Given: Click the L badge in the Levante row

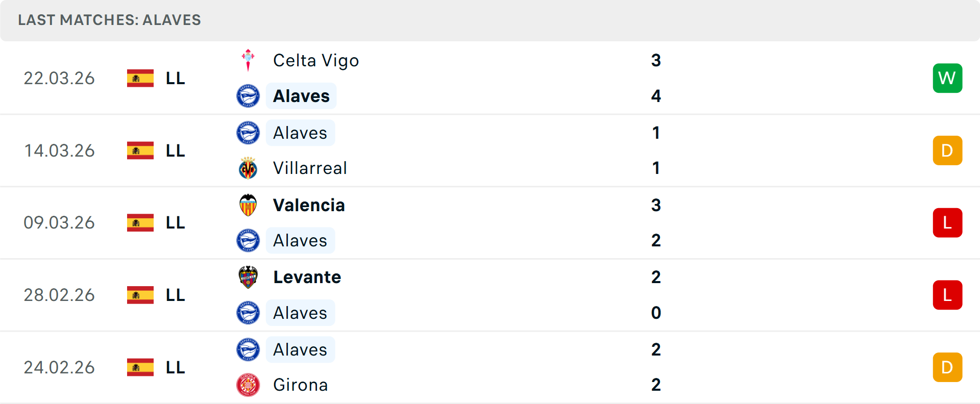Looking at the screenshot, I should 947,295.
